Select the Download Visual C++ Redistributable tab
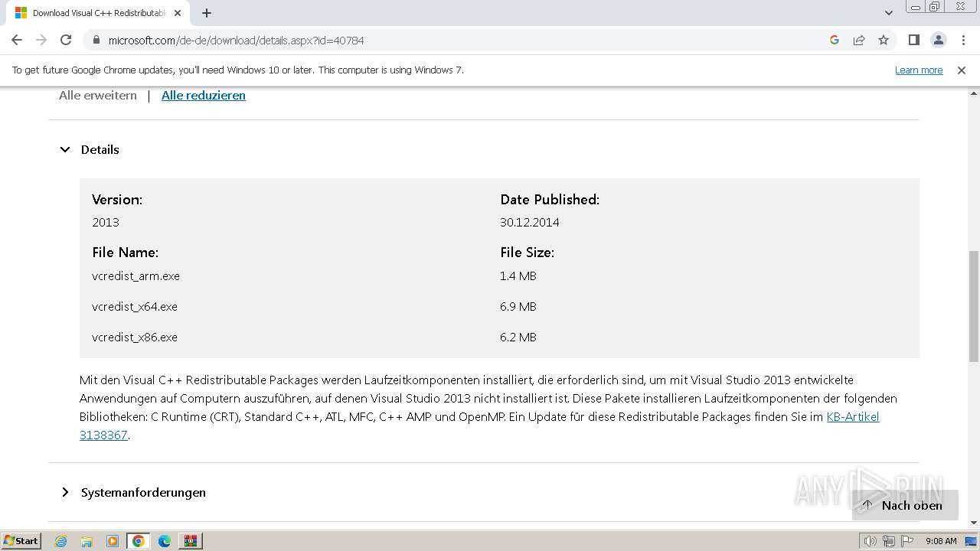 98,13
